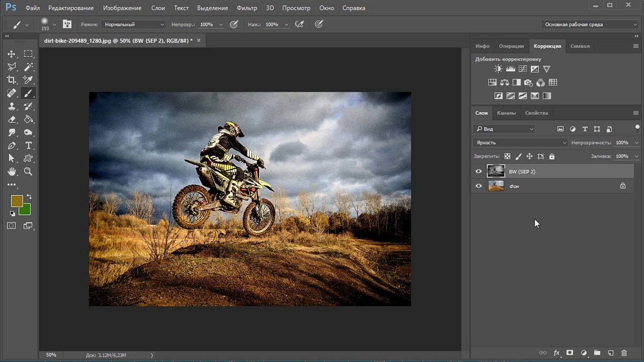Expand the Непрозрачность layer opacity arrow

pos(636,143)
